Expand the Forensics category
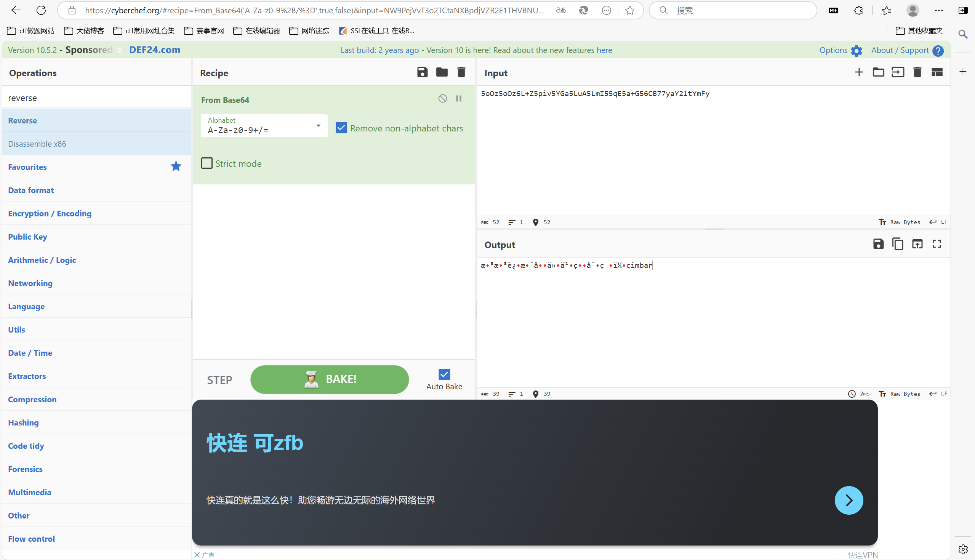975x560 pixels. tap(96, 469)
